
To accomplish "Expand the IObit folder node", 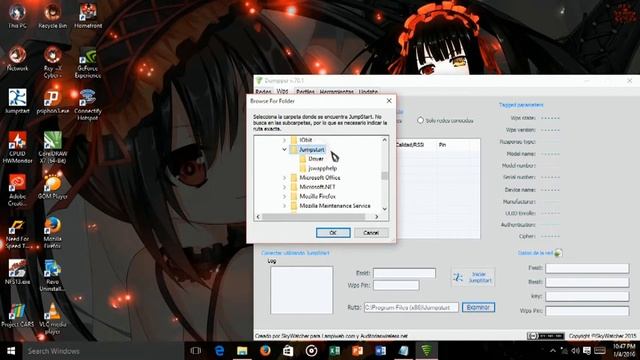I will pos(284,140).
